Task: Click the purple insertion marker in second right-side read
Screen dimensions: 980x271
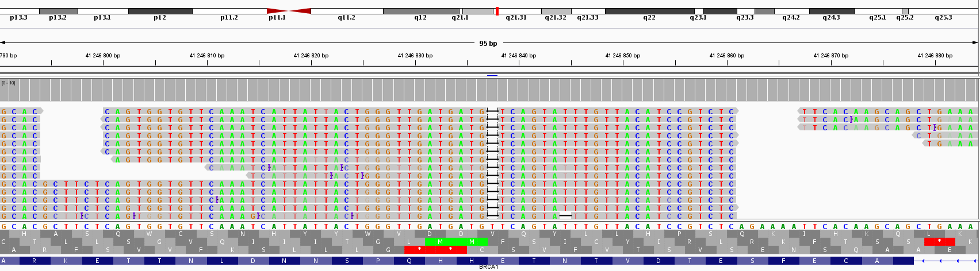Action: click(851, 119)
